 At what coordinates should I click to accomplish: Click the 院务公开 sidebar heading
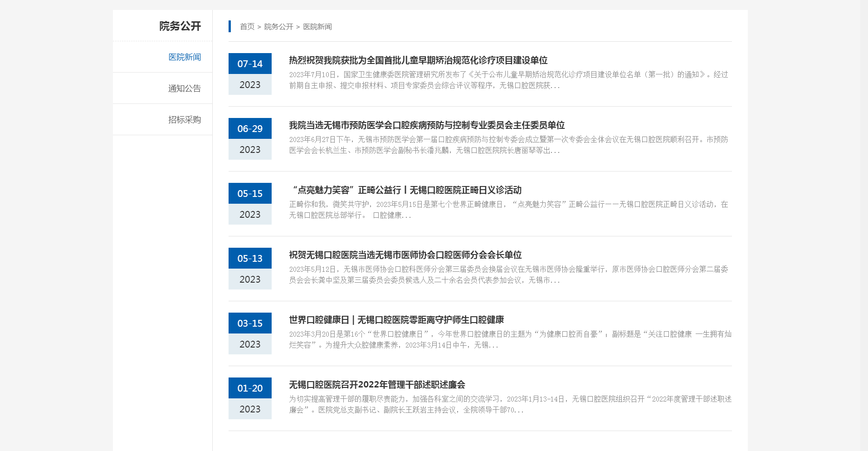tap(180, 26)
